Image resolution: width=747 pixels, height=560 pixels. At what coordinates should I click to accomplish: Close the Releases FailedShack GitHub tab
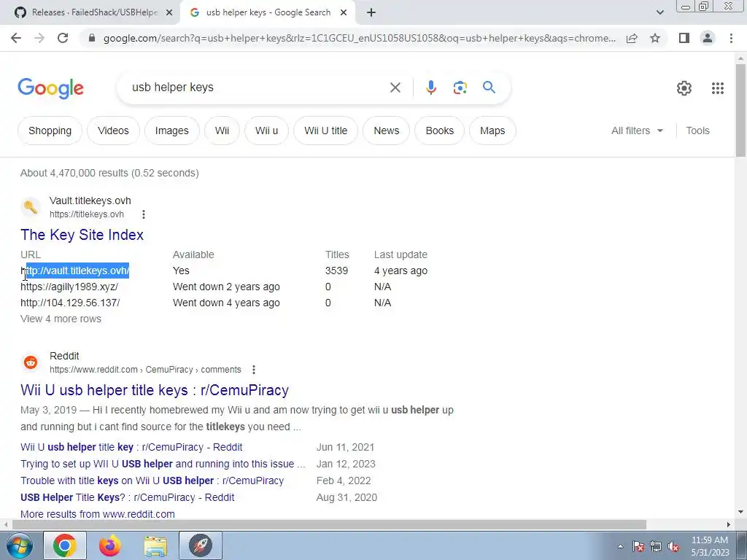[169, 13]
